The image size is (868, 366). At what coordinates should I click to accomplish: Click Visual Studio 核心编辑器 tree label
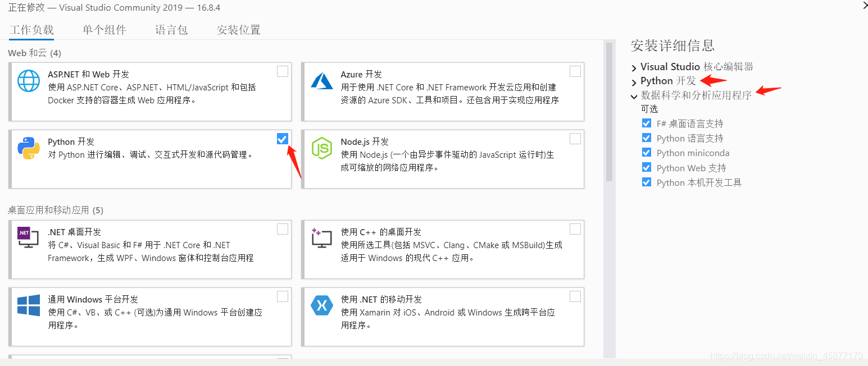(x=697, y=67)
